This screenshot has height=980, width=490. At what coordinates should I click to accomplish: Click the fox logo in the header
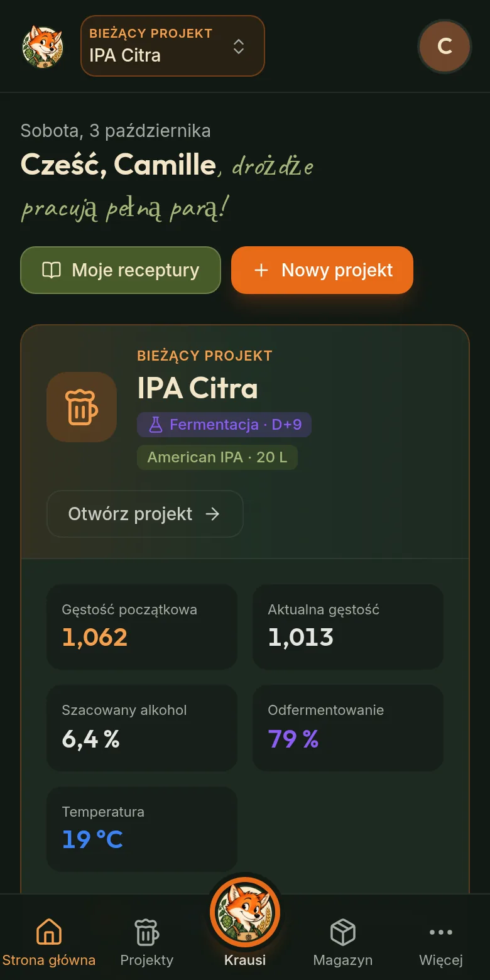pyautogui.click(x=43, y=46)
